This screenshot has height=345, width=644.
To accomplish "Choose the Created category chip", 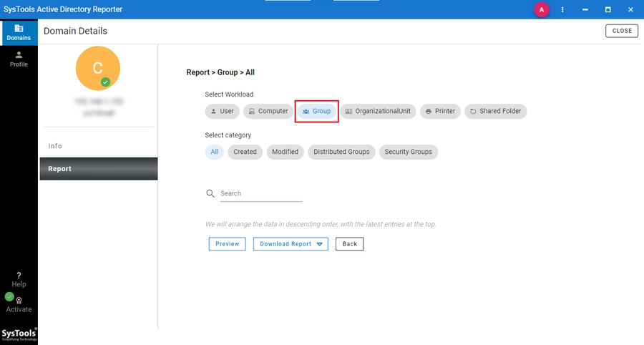I will [245, 152].
